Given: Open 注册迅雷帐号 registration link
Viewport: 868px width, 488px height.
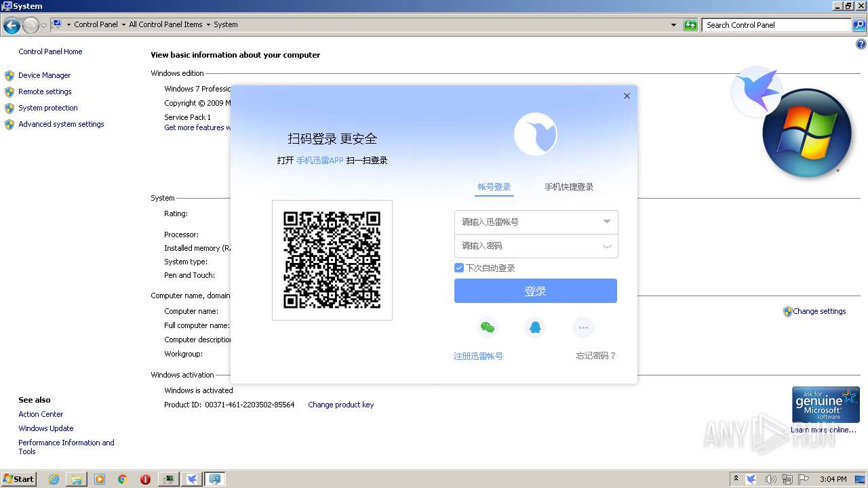Looking at the screenshot, I should pos(478,356).
